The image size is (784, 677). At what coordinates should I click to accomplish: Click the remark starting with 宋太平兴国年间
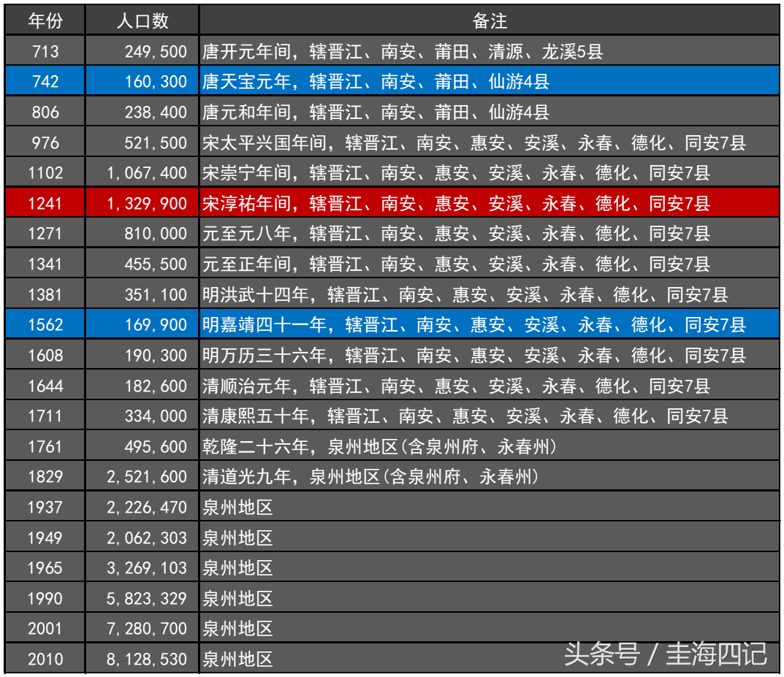tap(474, 143)
